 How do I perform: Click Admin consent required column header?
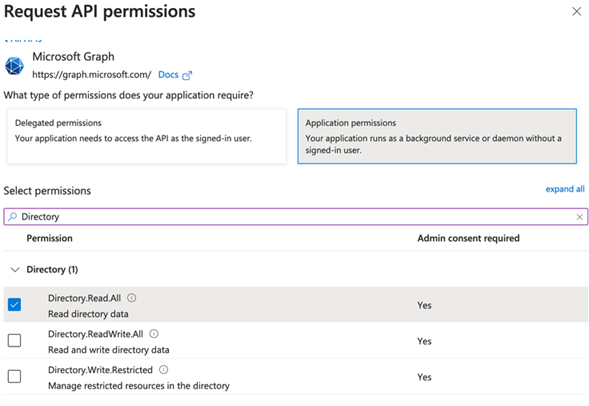(x=468, y=238)
